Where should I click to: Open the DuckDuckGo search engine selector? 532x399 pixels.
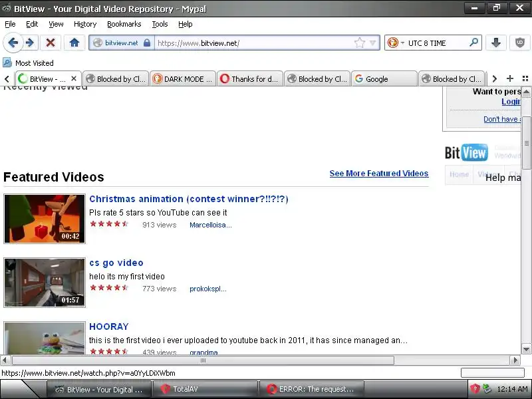coord(396,43)
